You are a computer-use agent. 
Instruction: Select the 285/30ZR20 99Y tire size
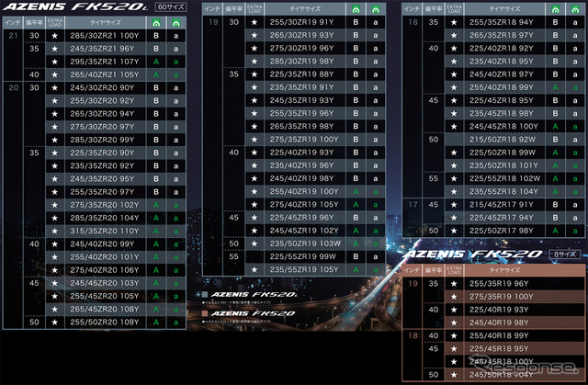(x=102, y=140)
